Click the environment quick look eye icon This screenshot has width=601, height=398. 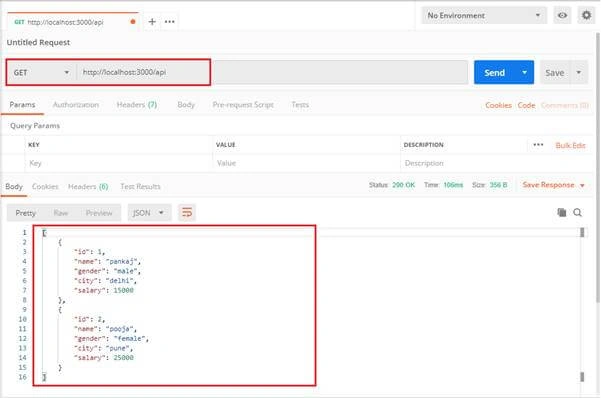[562, 15]
